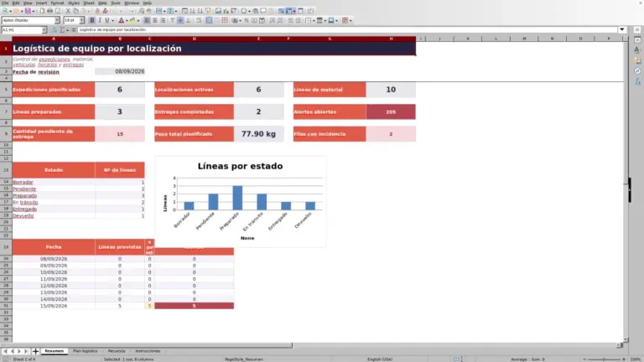Expand the Font Color dropdown arrow
This screenshot has height=362, width=644.
click(127, 20)
